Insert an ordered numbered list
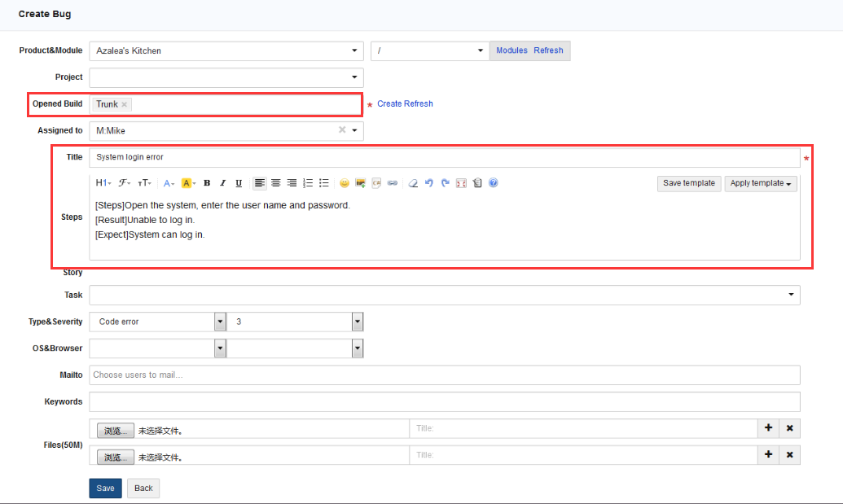The height and width of the screenshot is (504, 843). (308, 183)
